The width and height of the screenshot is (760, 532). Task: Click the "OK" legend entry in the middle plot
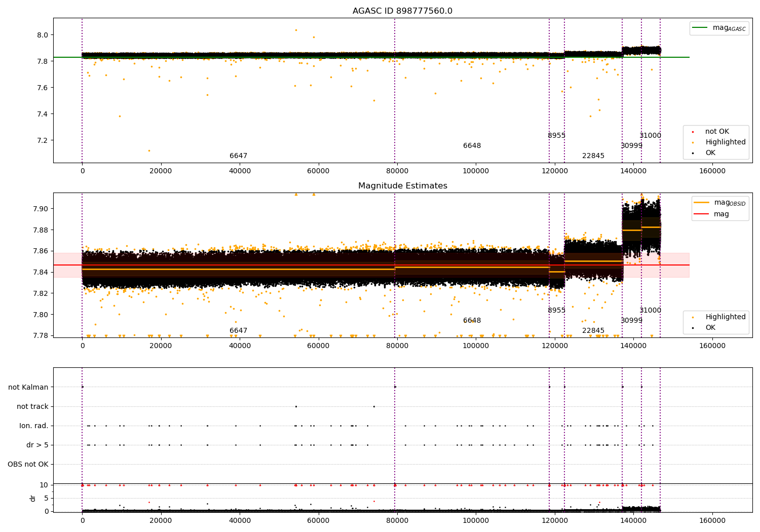click(x=710, y=328)
